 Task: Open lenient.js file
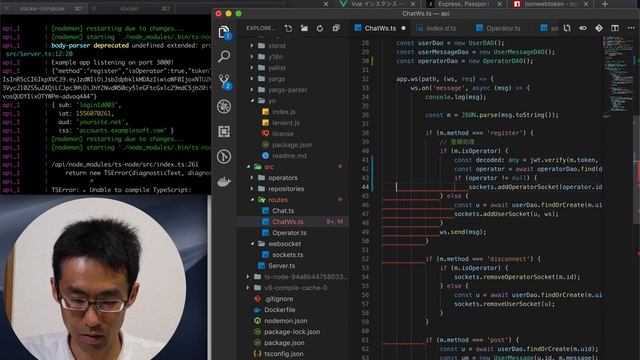tap(285, 123)
